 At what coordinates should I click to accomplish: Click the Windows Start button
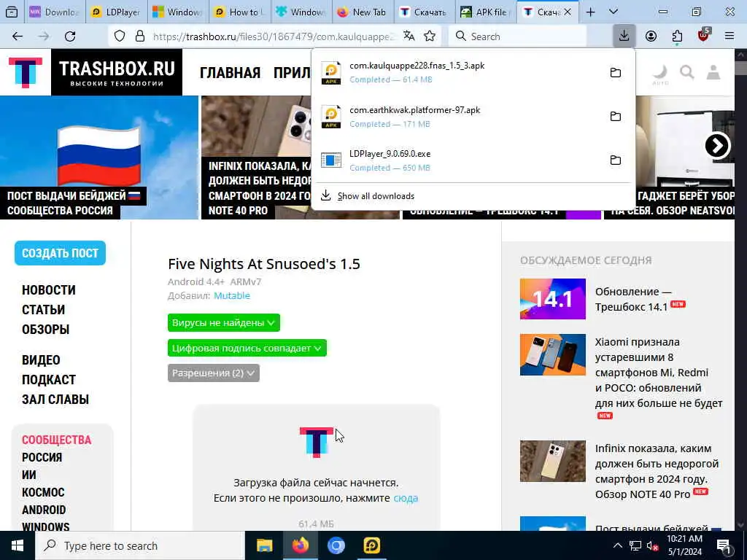18,545
